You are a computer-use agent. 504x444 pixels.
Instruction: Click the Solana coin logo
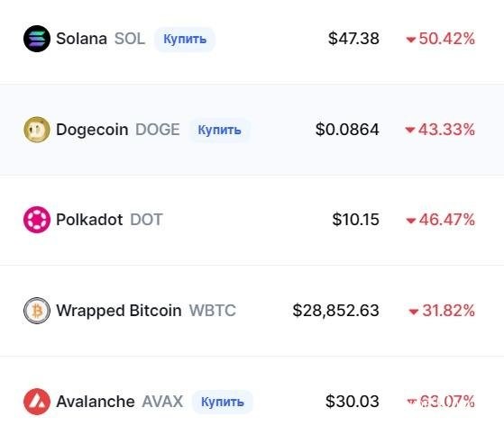[37, 39]
